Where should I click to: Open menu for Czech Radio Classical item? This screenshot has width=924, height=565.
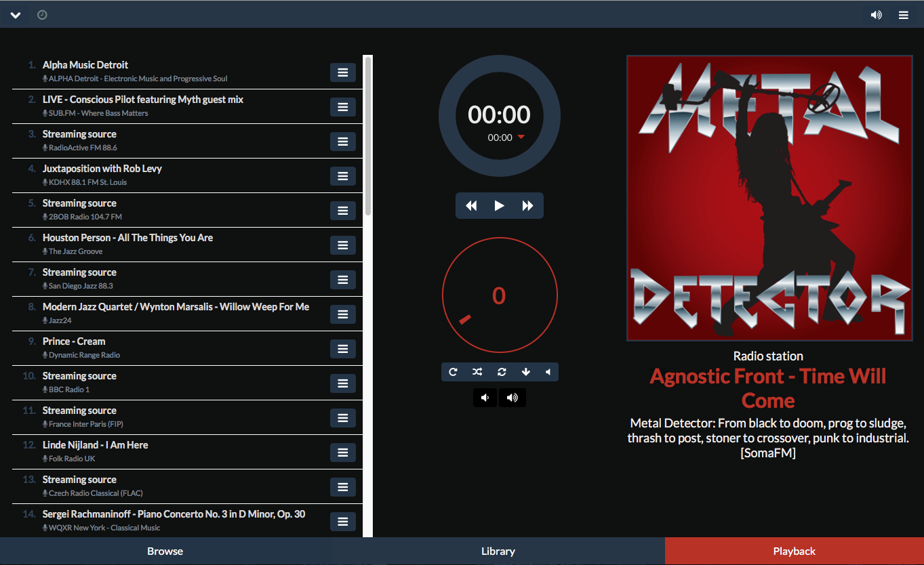point(343,487)
